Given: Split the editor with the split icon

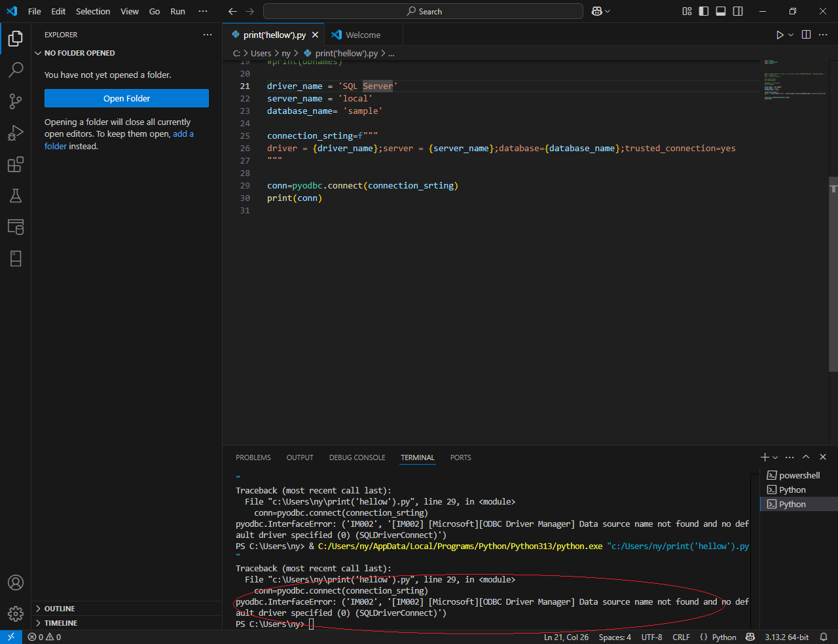Looking at the screenshot, I should click(806, 35).
